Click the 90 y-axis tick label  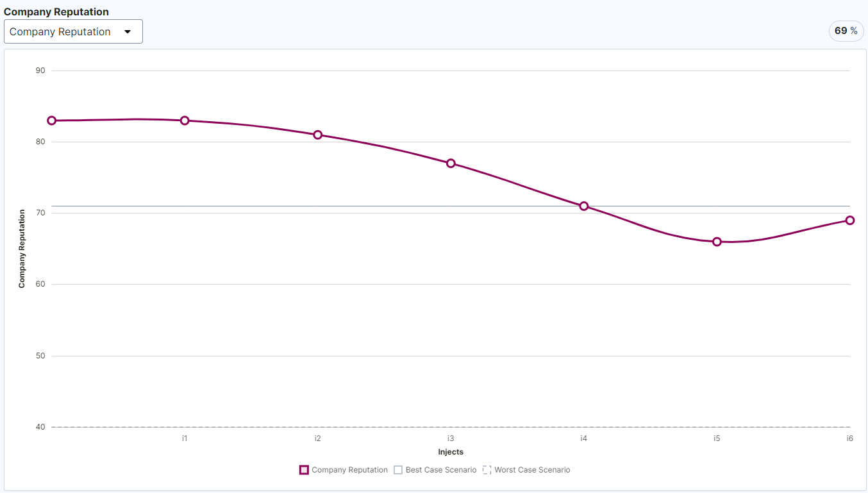(40, 71)
